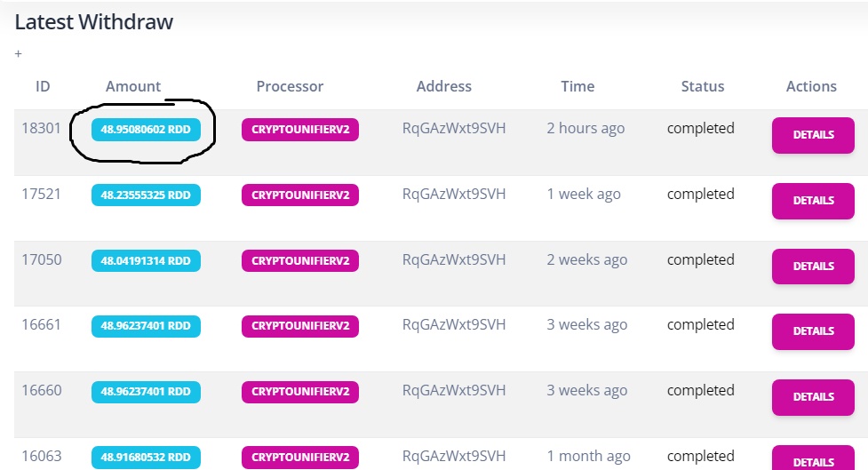Click the '2 hours ago' time cell

(x=585, y=129)
